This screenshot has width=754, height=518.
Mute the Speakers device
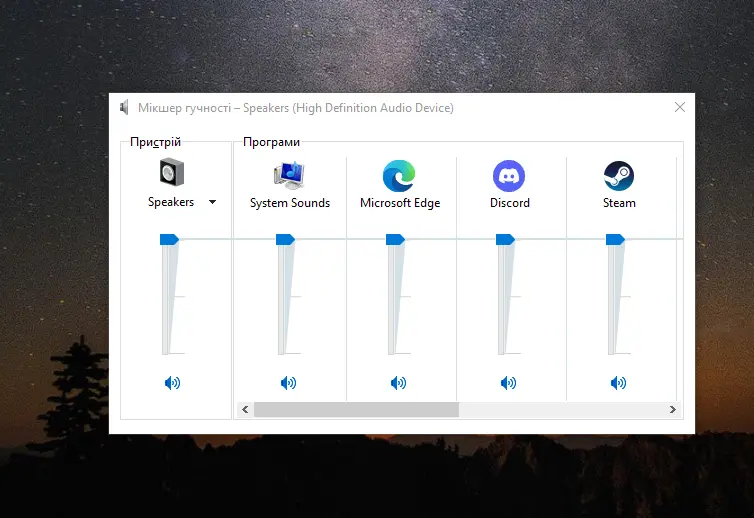172,382
